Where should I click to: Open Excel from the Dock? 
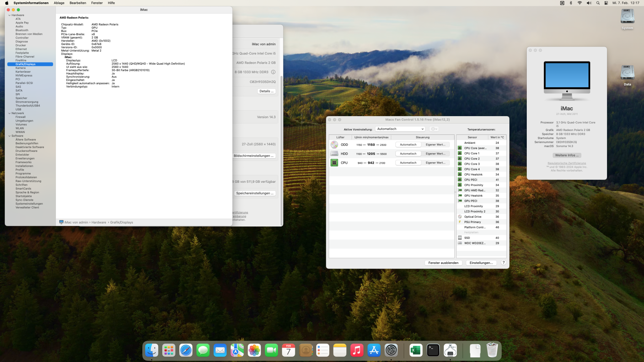pyautogui.click(x=416, y=350)
